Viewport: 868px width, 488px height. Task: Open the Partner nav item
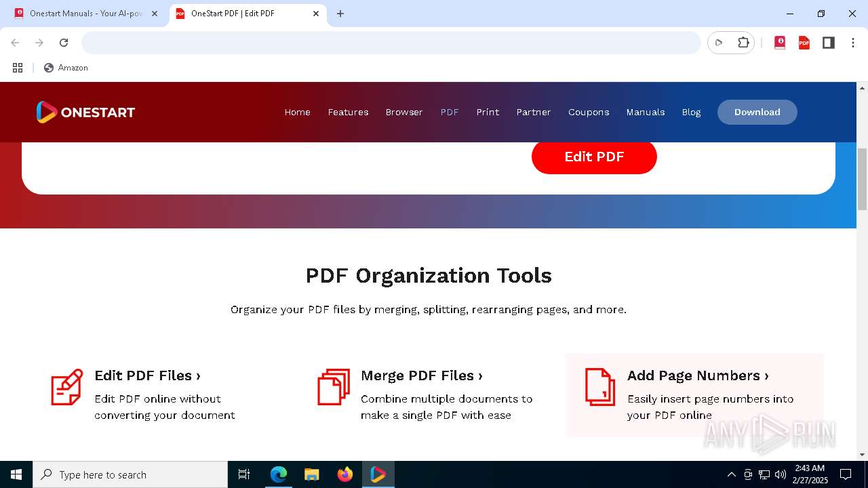click(534, 112)
